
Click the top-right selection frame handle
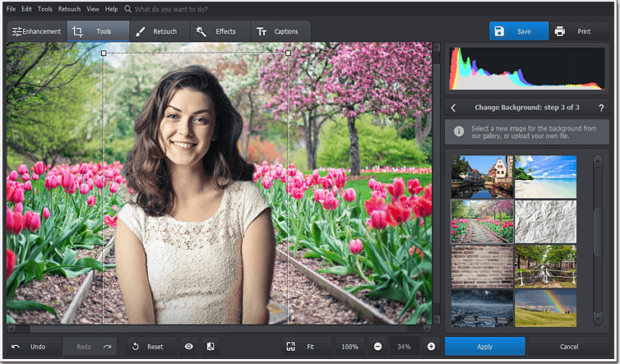point(289,53)
